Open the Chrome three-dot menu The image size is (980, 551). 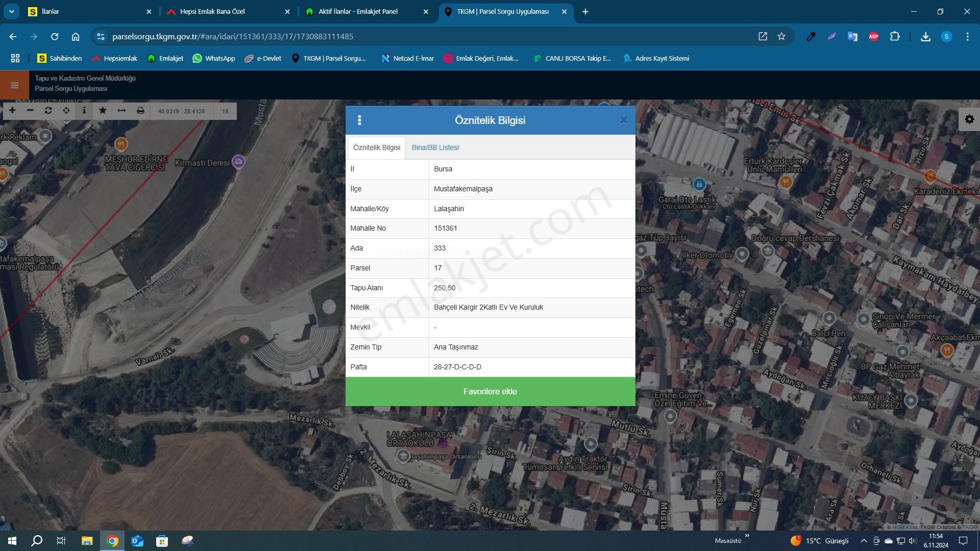967,36
